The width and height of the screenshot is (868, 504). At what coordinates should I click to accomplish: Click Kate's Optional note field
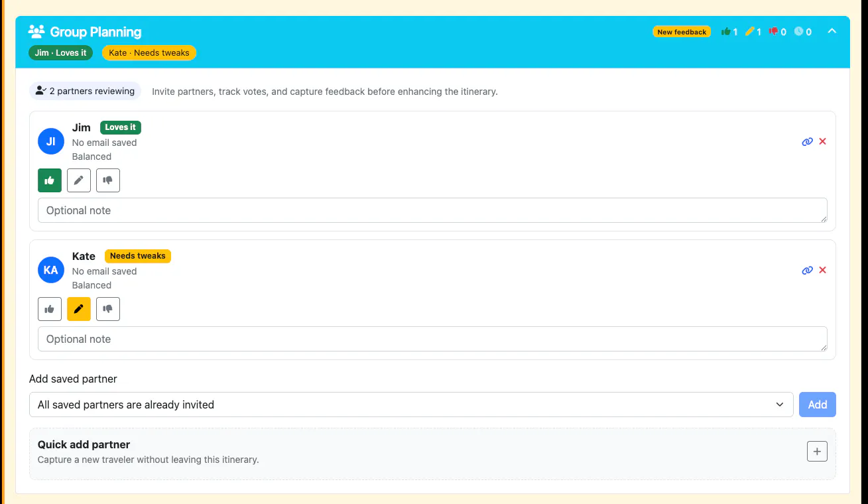coord(432,339)
